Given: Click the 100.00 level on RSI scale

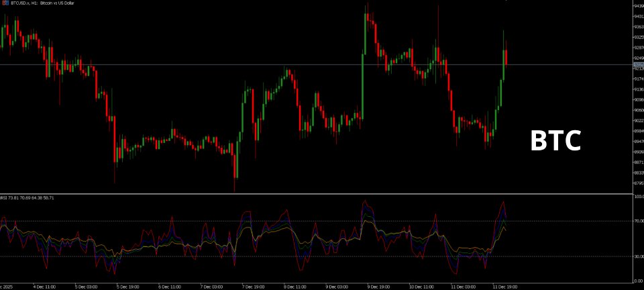Looking at the screenshot, I should click(639, 197).
